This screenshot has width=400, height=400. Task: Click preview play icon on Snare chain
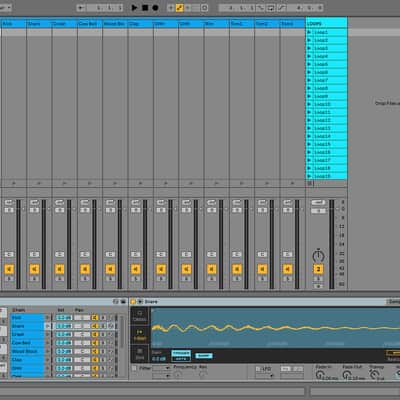[47, 326]
